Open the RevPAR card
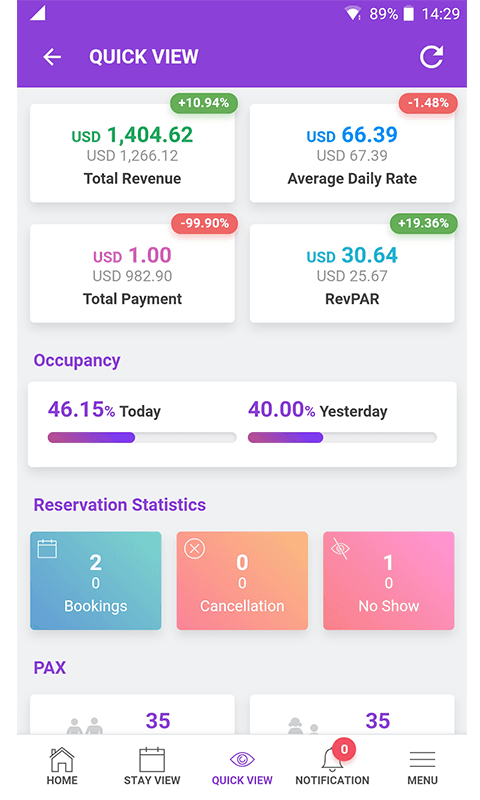This screenshot has height=800, width=480. coord(352,273)
